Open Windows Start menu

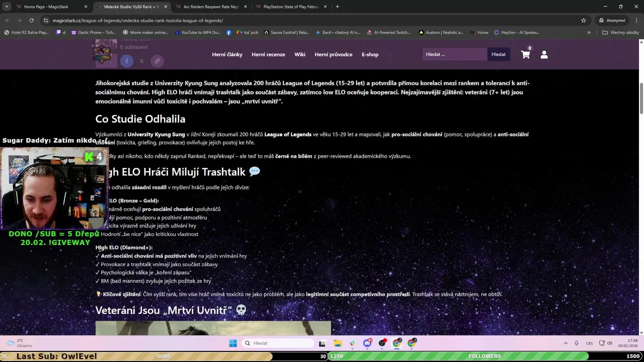[232, 343]
